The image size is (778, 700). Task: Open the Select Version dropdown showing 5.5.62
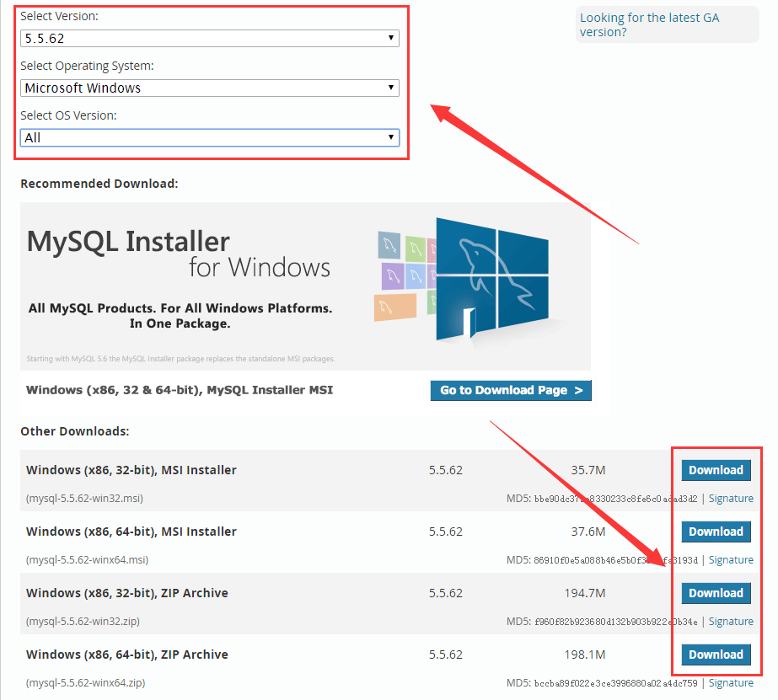click(x=209, y=38)
